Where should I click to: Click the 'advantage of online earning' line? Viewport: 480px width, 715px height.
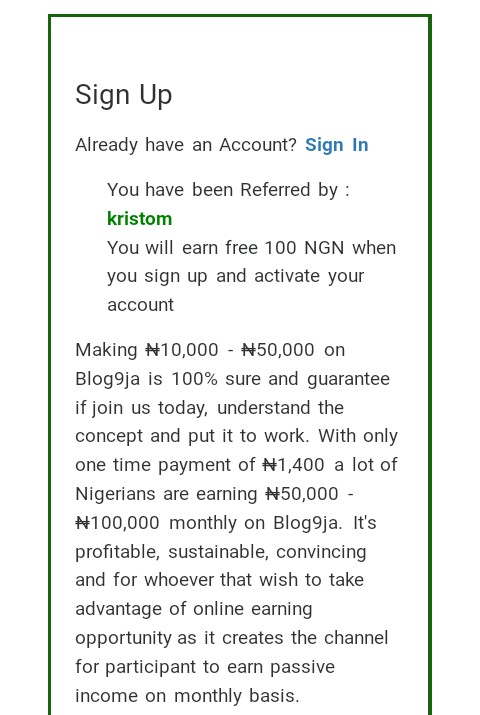[194, 609]
